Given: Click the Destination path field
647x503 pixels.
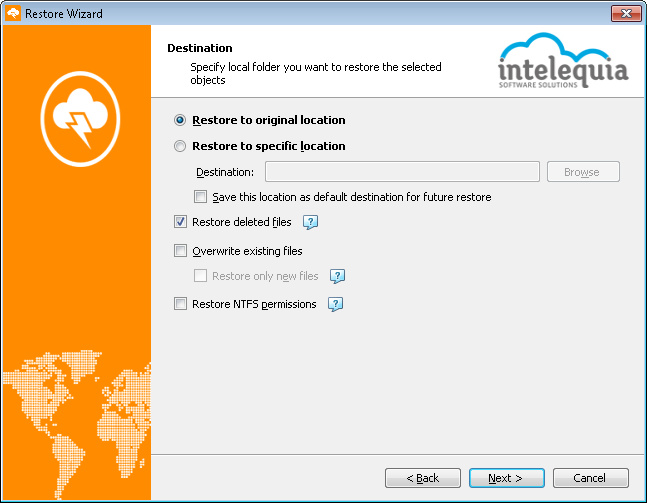Looking at the screenshot, I should point(402,172).
